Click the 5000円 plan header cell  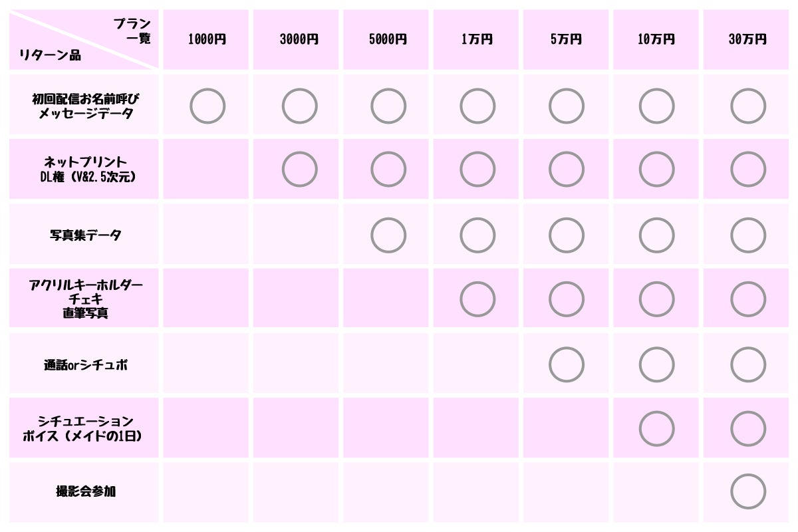(x=388, y=39)
